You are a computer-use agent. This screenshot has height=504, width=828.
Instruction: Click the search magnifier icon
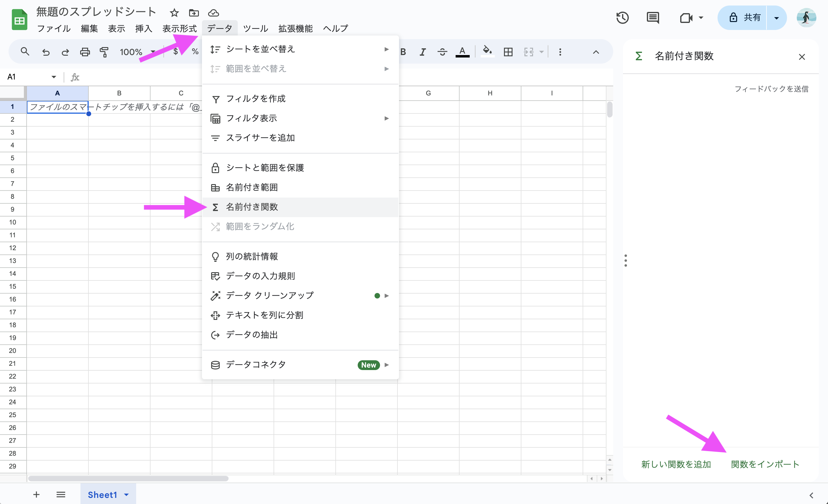pos(25,52)
